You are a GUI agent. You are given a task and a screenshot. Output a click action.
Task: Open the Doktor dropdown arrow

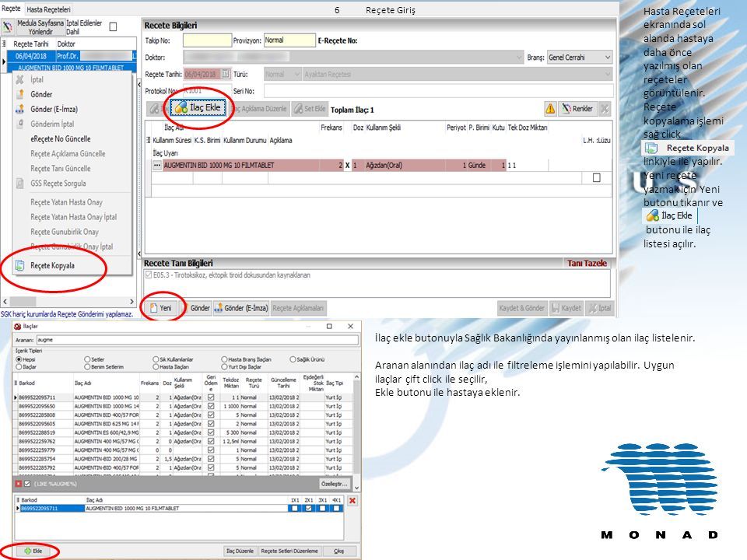(519, 57)
